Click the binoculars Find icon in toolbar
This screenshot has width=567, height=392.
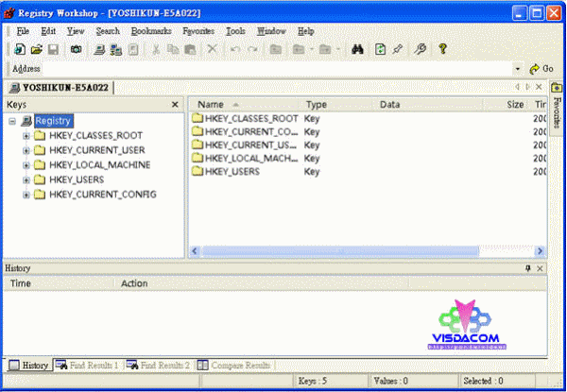click(357, 49)
